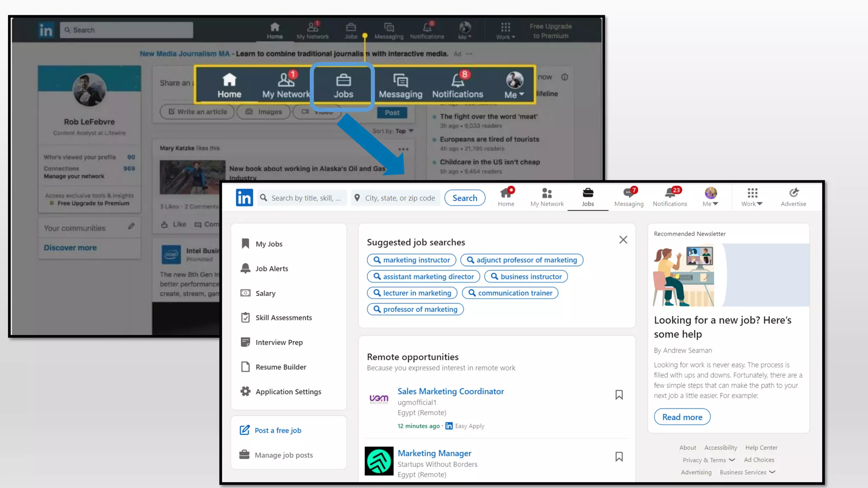This screenshot has height=488, width=868.
Task: Click the Read more newsletter button
Action: (x=682, y=417)
